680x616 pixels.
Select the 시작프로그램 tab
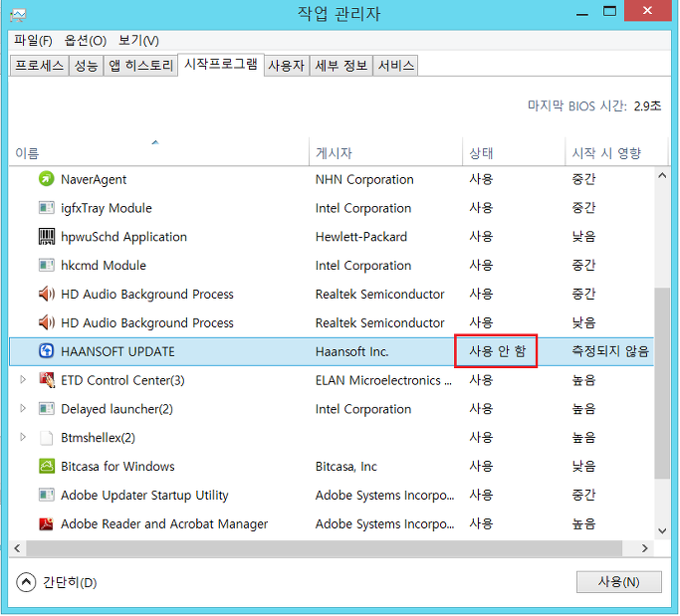tap(221, 64)
